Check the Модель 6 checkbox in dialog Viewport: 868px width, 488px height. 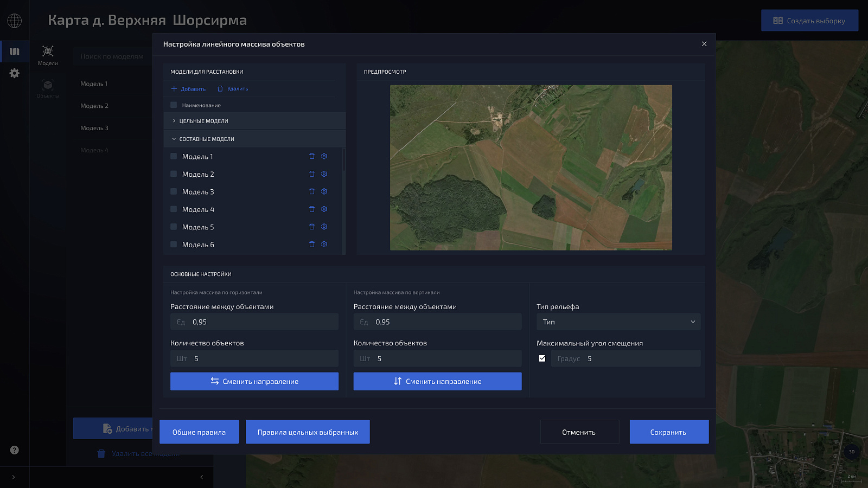coord(174,245)
